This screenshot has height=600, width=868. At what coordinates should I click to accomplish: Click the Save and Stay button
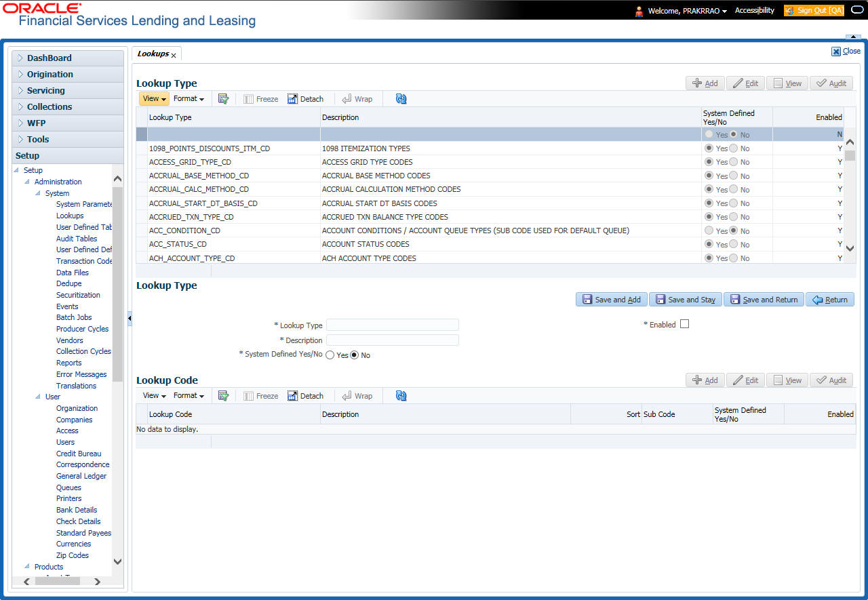686,300
